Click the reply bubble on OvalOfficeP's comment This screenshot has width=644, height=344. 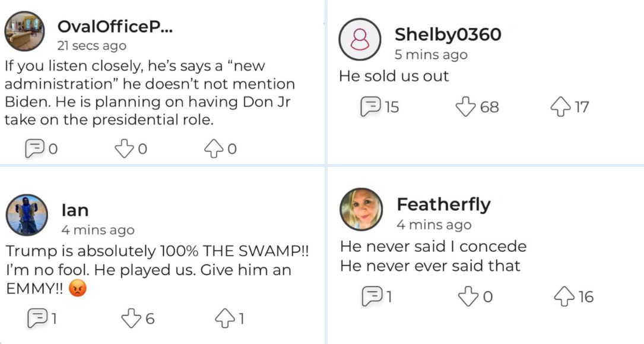34,149
